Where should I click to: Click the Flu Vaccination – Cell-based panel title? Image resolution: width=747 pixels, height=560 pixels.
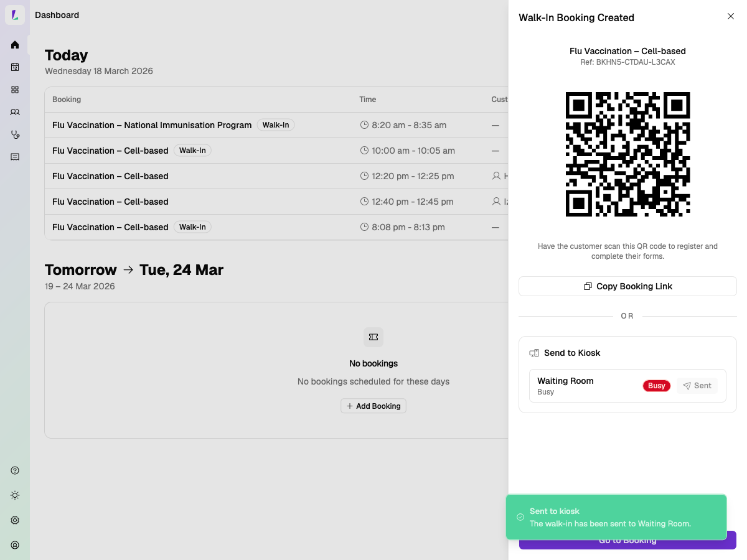627,51
